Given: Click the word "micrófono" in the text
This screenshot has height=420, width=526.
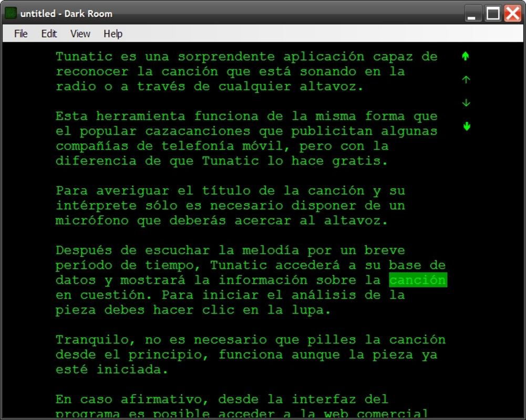Looking at the screenshot, I should (x=92, y=220).
